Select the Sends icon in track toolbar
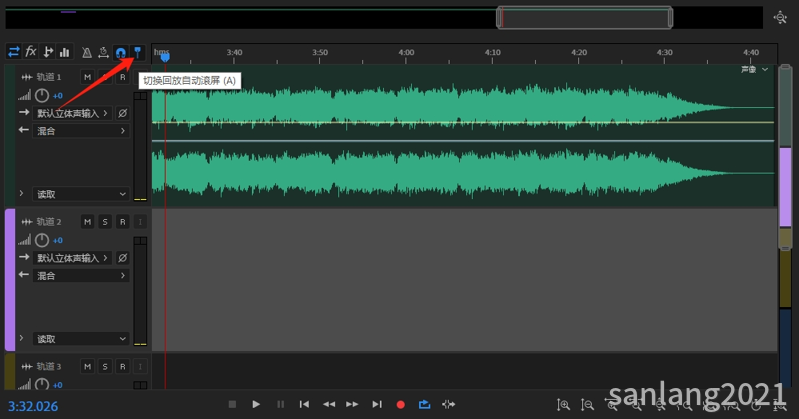The height and width of the screenshot is (419, 799). [x=48, y=52]
